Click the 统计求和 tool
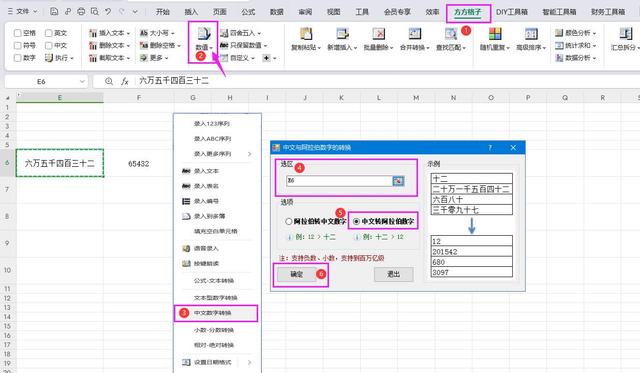640x373 pixels. (x=576, y=45)
